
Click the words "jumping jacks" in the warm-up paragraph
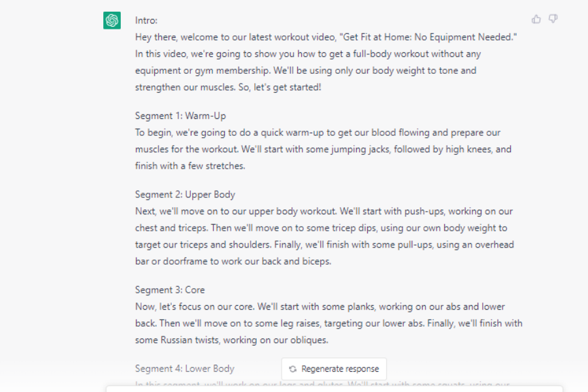pos(358,150)
